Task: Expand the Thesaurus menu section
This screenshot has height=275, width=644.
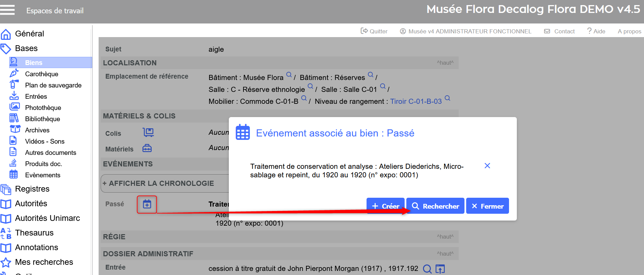Action: point(34,233)
